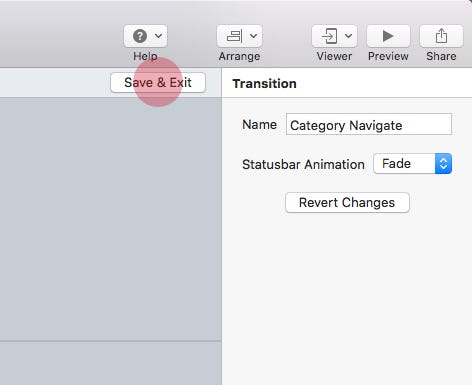Viewport: 472px width, 385px height.
Task: Expand the Arrange dropdown chevron
Action: [253, 36]
